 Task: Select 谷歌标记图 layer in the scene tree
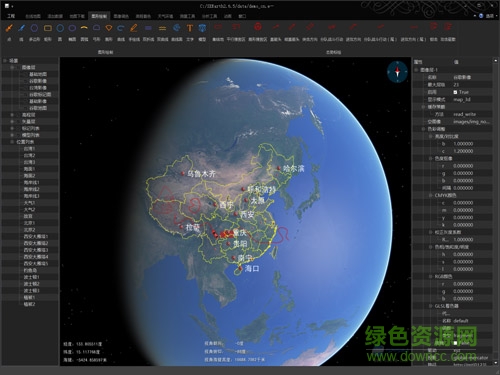(40, 95)
